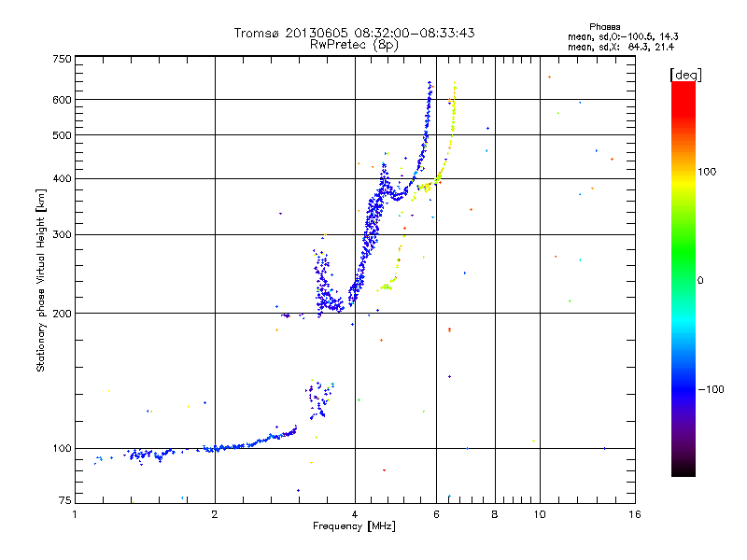The height and width of the screenshot is (560, 747).
Task: Click the 'RwPretec (8p)' subtitle
Action: 354,45
